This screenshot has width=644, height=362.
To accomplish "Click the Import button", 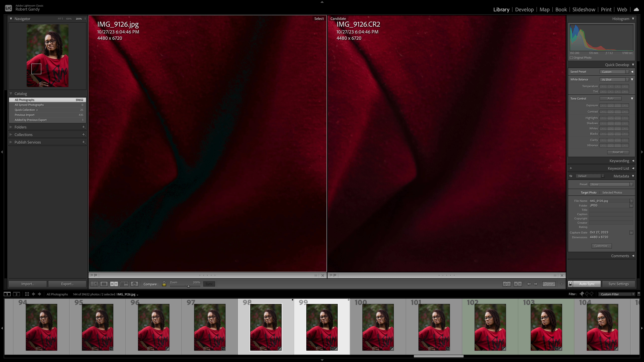I will click(28, 284).
